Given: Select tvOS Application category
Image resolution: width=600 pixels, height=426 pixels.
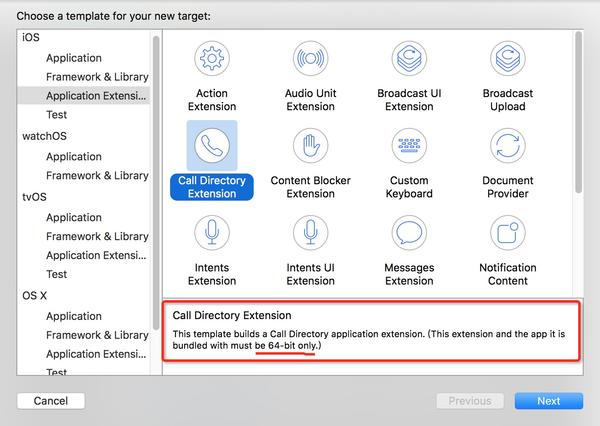Looking at the screenshot, I should click(x=74, y=217).
